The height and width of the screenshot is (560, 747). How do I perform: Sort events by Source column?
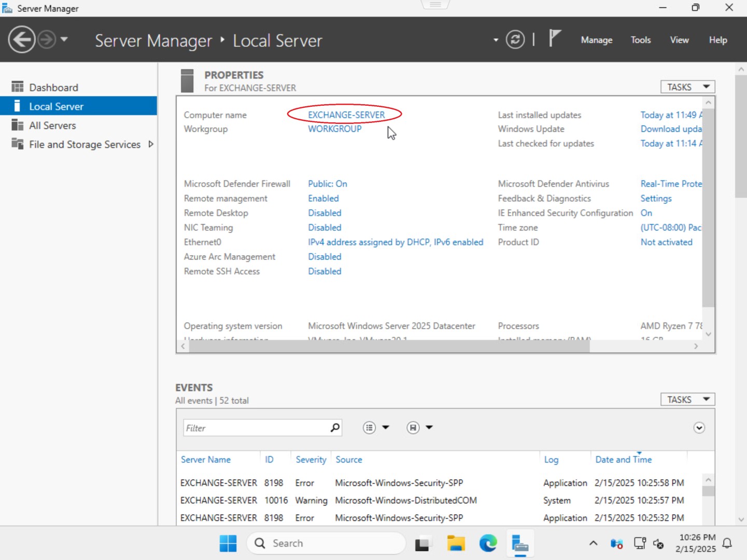(349, 459)
